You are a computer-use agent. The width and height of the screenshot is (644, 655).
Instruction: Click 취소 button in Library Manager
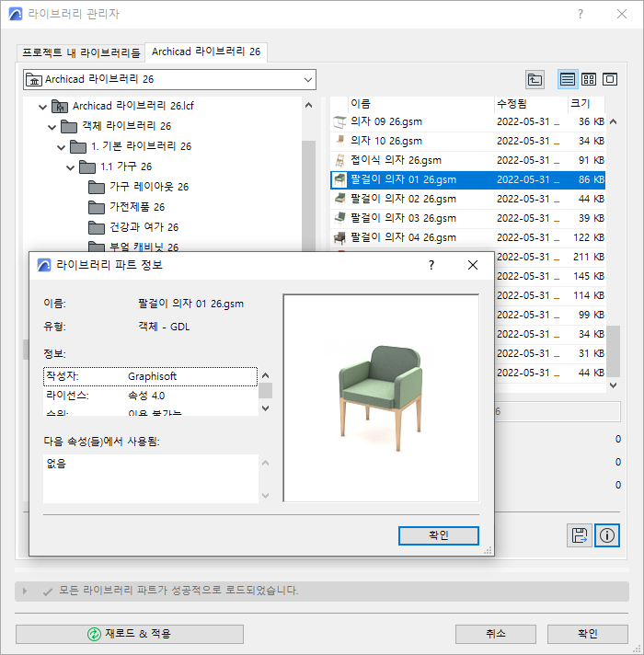tap(496, 634)
